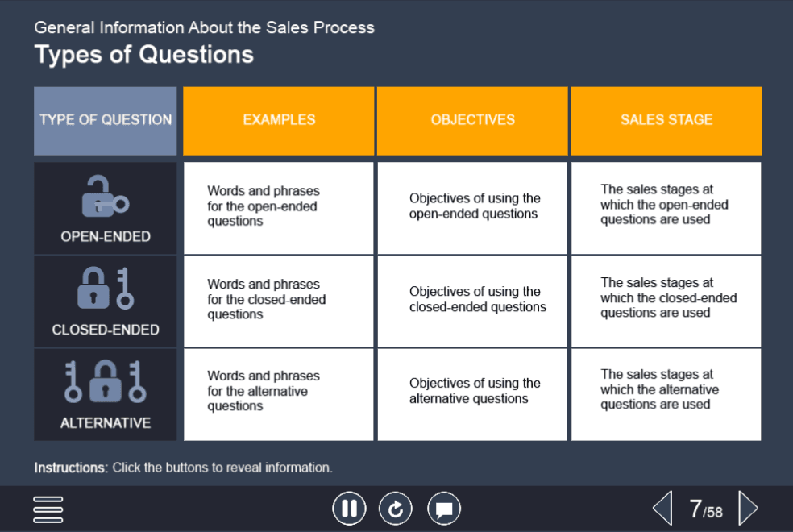Click the replay slide icon
Viewport: 793px width, 532px height.
click(x=396, y=509)
